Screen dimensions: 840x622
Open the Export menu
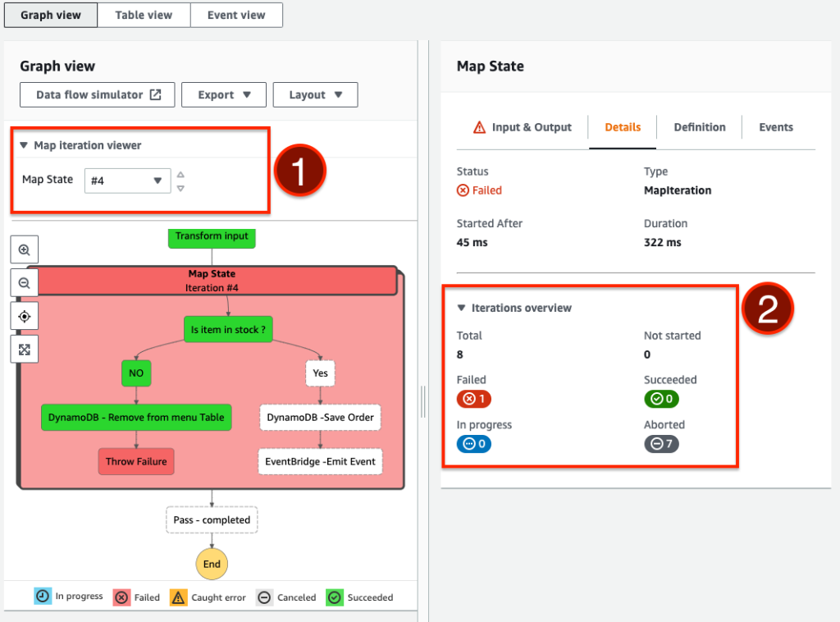coord(223,94)
